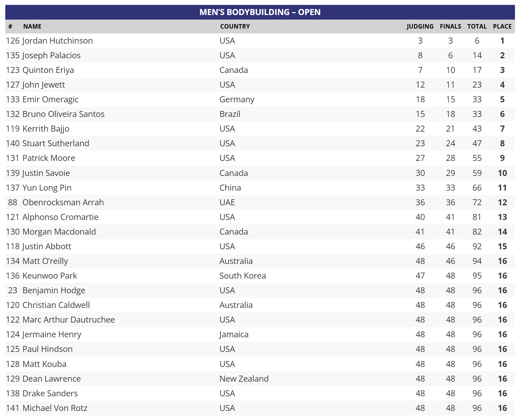Image resolution: width=521 pixels, height=420 pixels.
Task: Click Michael Von Rotz in last row
Action: (55, 408)
